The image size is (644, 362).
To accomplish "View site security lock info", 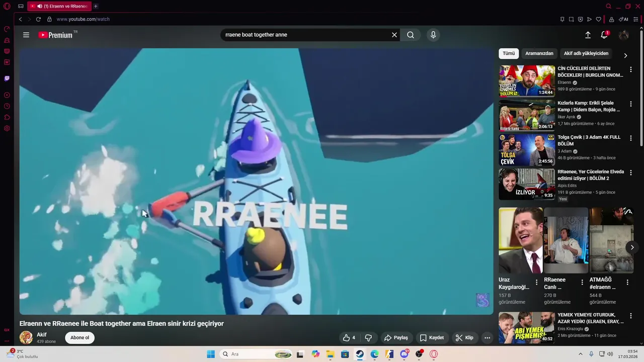I will pos(49,19).
